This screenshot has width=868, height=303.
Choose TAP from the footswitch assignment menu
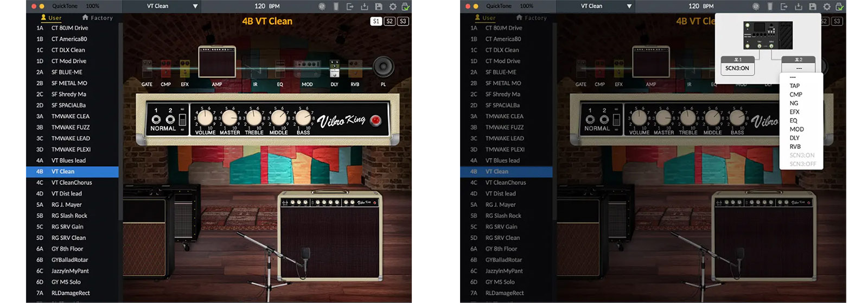point(795,86)
